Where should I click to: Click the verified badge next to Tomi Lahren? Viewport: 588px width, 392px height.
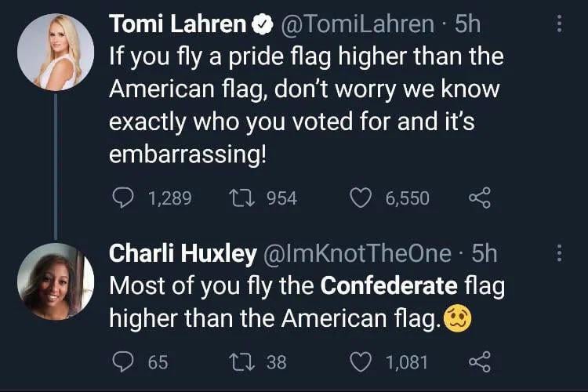(x=260, y=25)
